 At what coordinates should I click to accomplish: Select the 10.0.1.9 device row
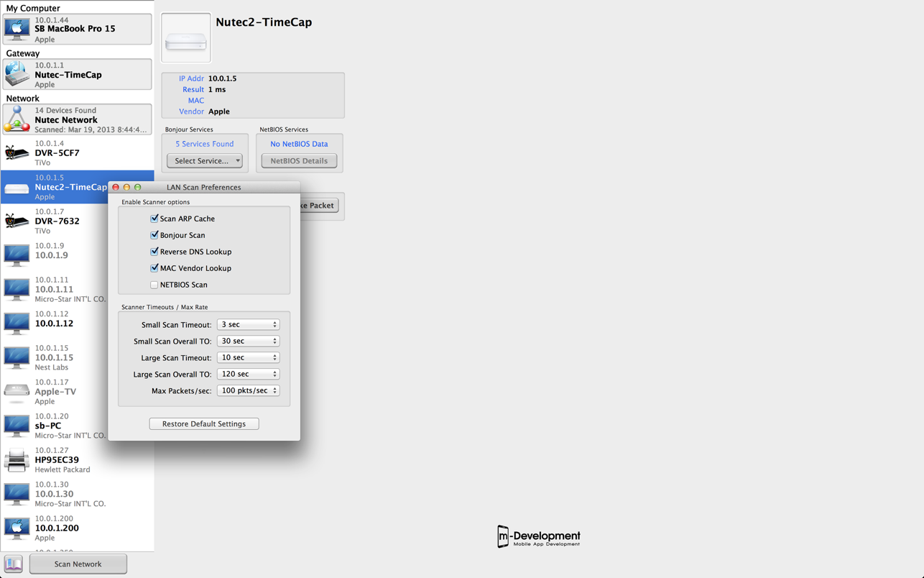(54, 255)
